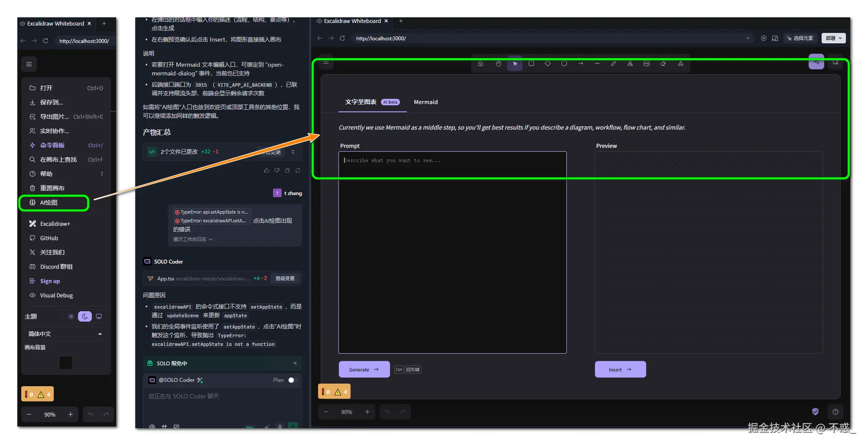
Task: Open the help icon in the AI dialog window
Action: pyautogui.click(x=835, y=412)
